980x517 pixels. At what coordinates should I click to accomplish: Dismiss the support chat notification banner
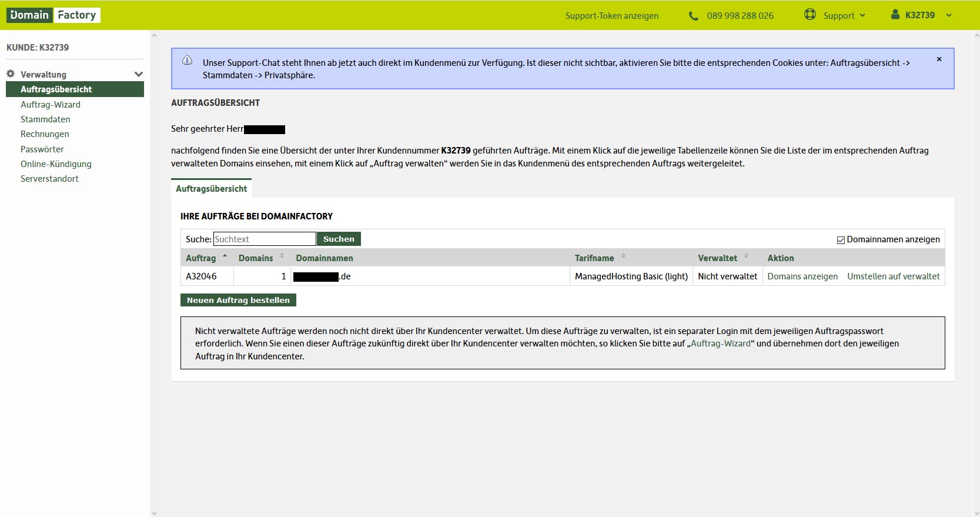(x=939, y=59)
